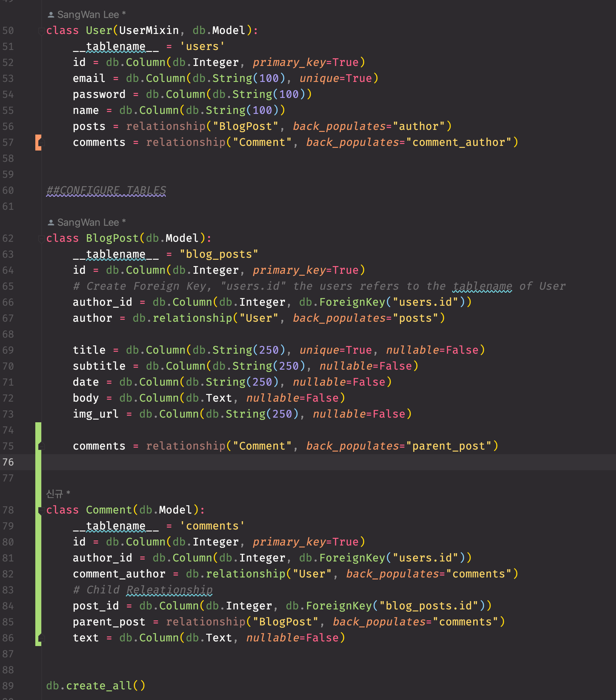Screen dimensions: 616x700
Task: Click the db.create_all() call on line 89
Action: pyautogui.click(x=96, y=686)
